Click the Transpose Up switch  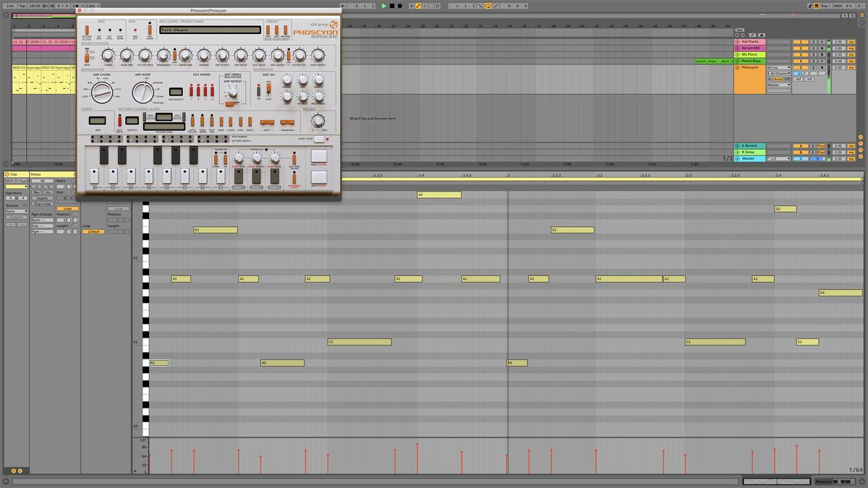point(225,158)
